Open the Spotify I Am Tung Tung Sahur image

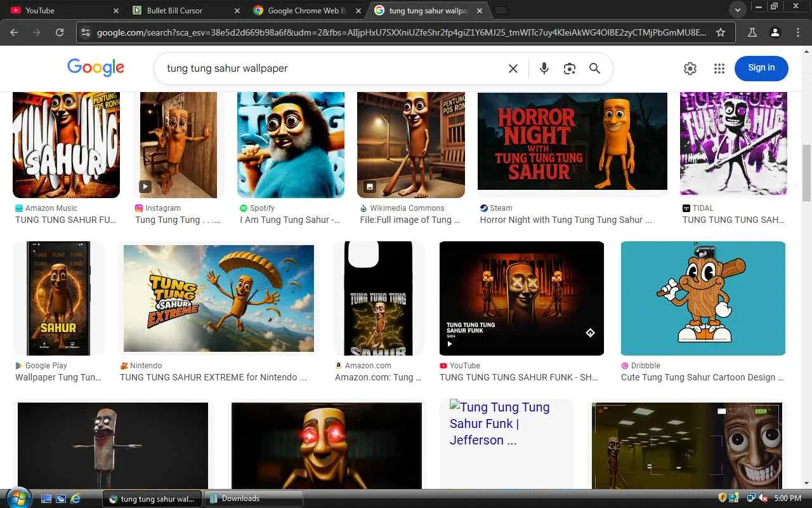click(291, 145)
